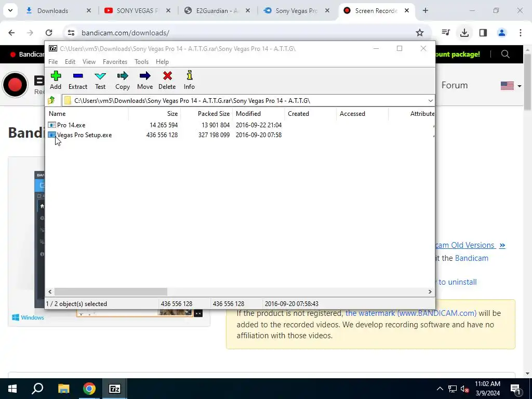Click the Extract toolbar icon
The height and width of the screenshot is (399, 532).
[78, 80]
